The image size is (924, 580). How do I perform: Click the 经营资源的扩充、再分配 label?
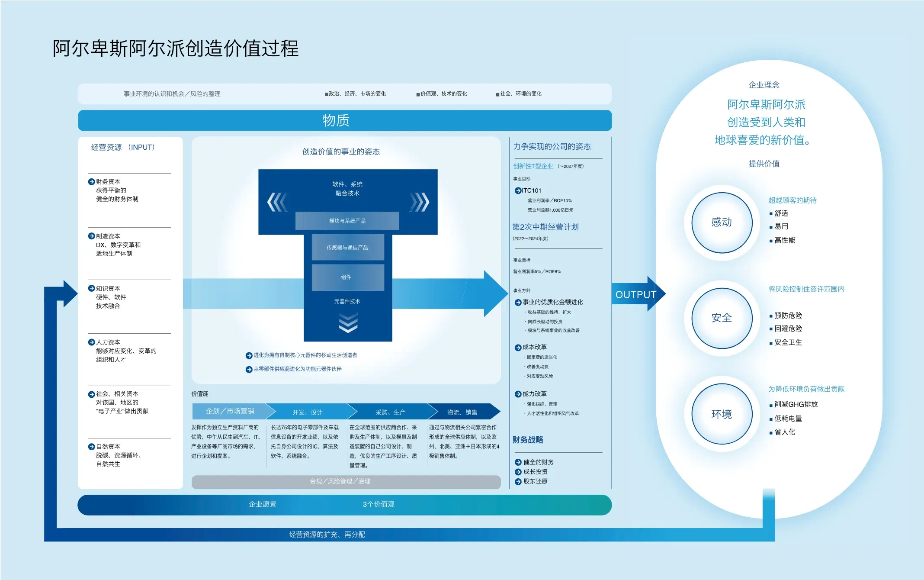pyautogui.click(x=327, y=535)
